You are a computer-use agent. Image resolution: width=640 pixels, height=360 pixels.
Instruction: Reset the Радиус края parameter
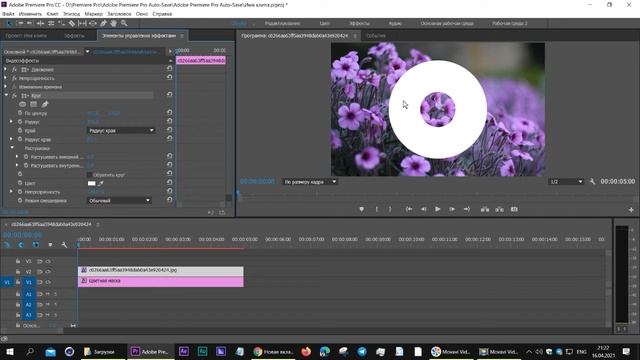169,139
